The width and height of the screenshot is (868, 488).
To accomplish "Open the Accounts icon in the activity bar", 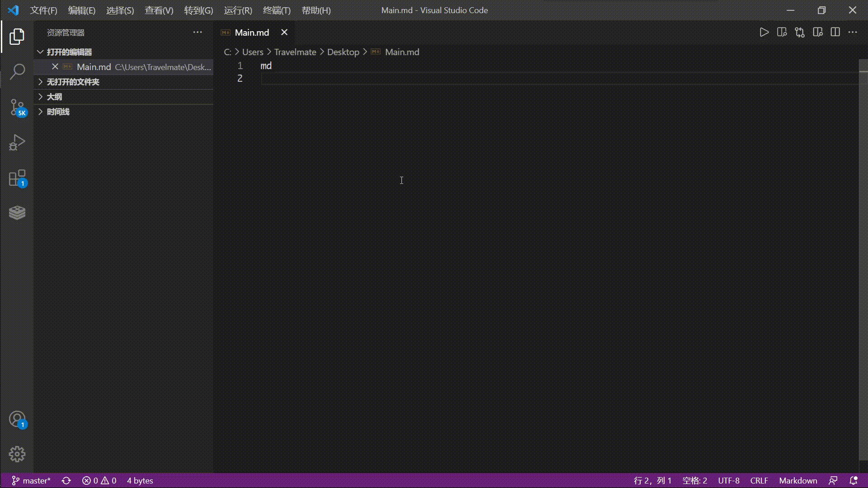I will coord(17,419).
